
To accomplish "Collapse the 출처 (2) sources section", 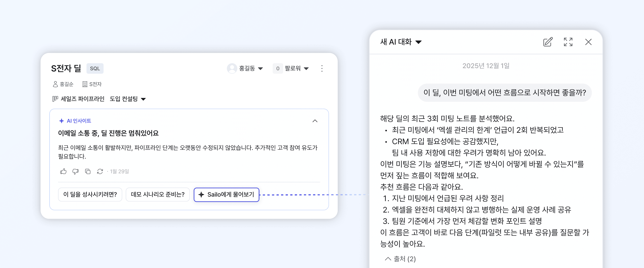I will coord(400,259).
